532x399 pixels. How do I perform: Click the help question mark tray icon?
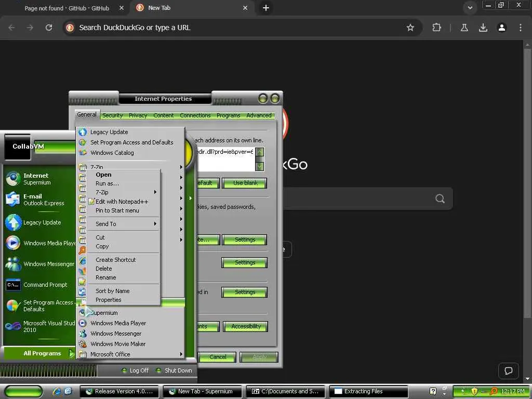pos(433,391)
